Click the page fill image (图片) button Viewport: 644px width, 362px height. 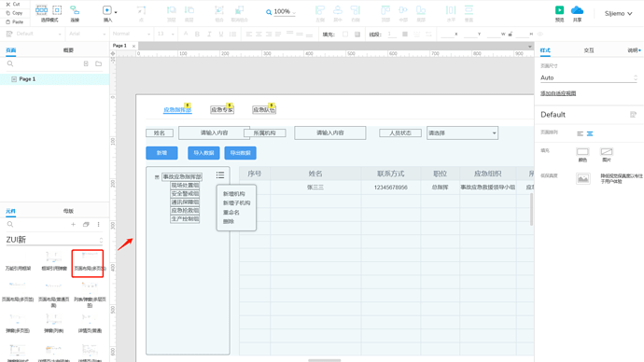(x=607, y=152)
